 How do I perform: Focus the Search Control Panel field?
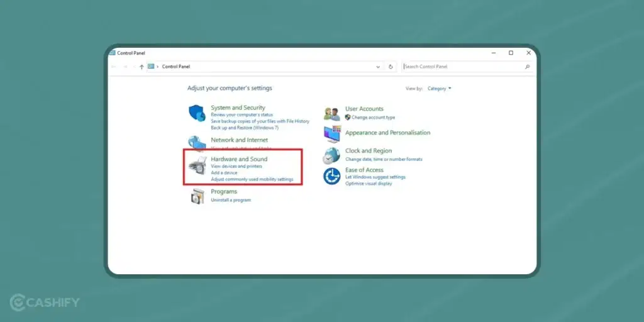pos(467,67)
